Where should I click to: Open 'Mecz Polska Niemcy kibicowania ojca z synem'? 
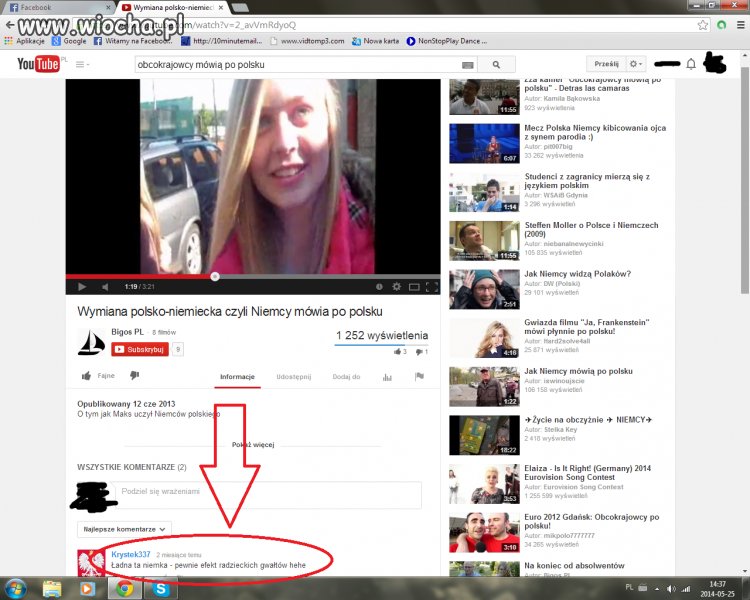tap(595, 132)
